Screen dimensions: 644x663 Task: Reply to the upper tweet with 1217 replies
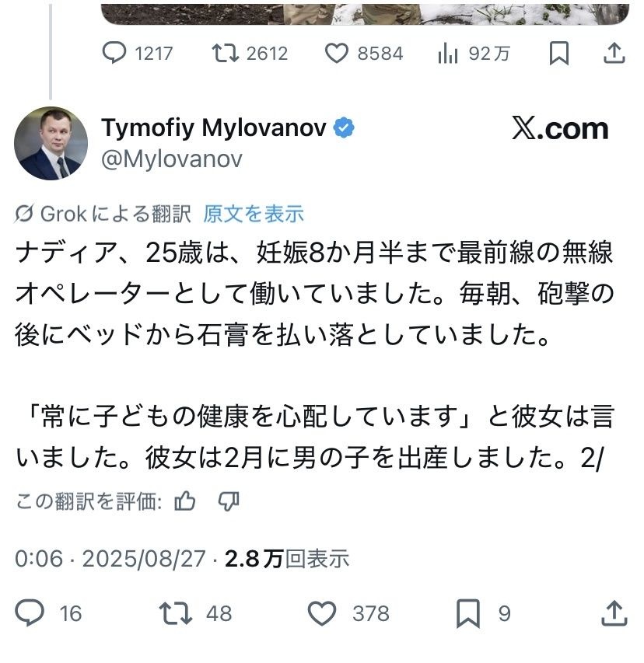115,53
